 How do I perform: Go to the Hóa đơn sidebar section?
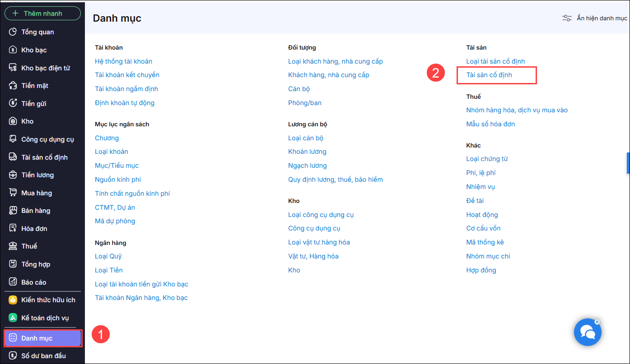(x=34, y=229)
